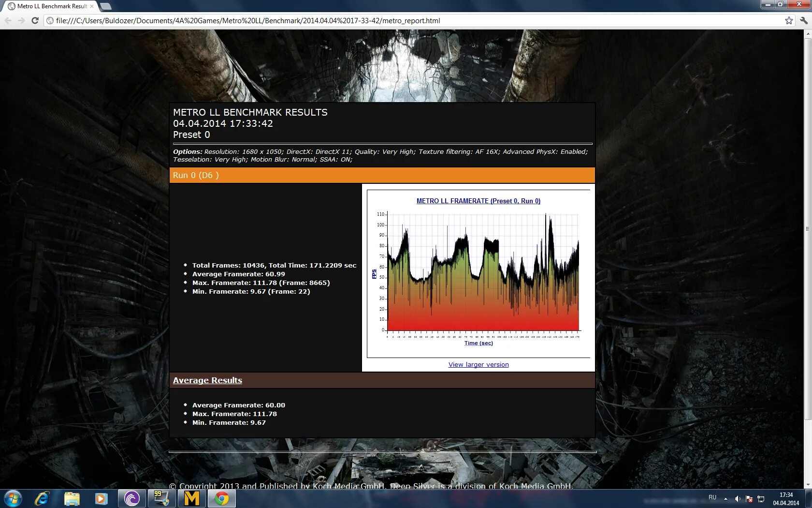Open Windows Explorer from the taskbar
812x508 pixels.
pos(72,498)
